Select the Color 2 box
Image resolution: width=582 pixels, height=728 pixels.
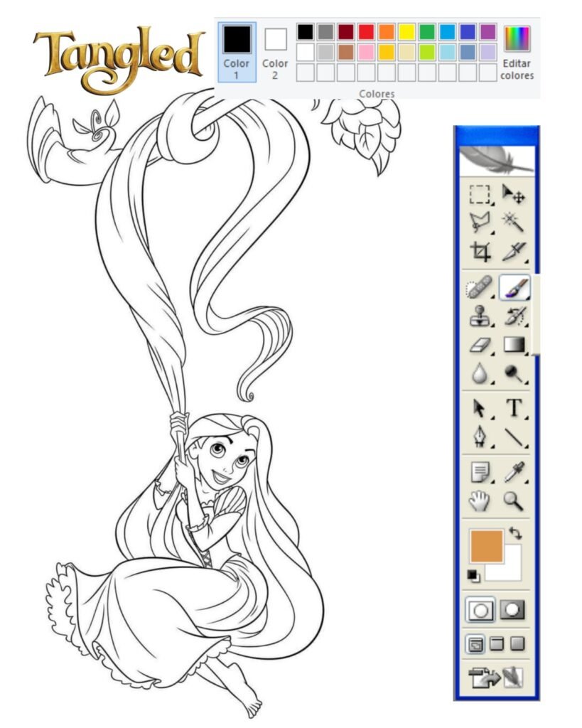(275, 52)
